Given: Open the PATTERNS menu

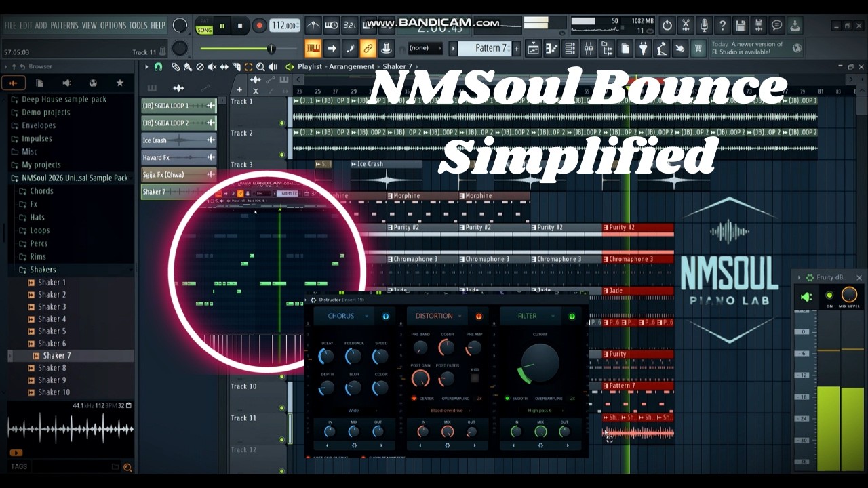Looking at the screenshot, I should tap(65, 26).
